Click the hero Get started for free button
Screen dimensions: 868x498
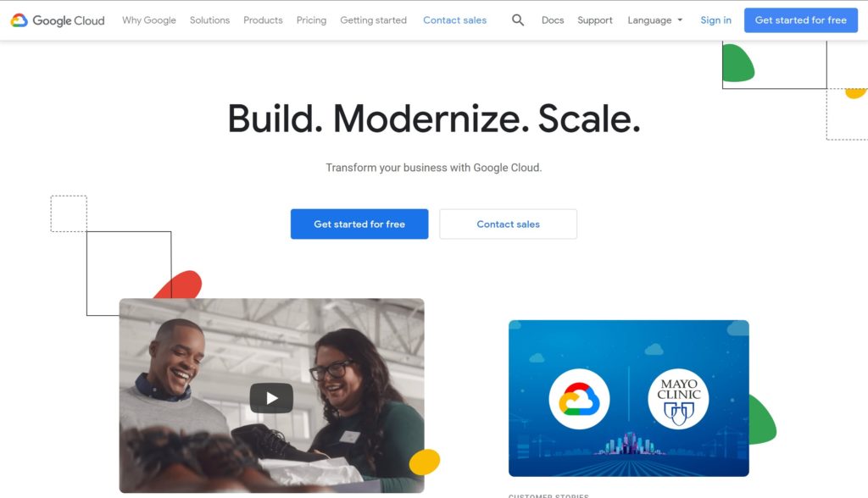359,224
